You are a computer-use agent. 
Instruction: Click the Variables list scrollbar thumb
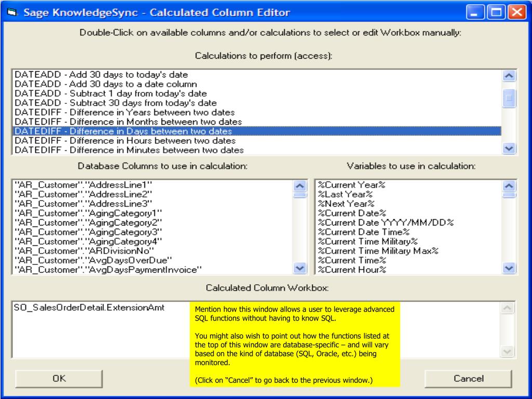click(509, 195)
